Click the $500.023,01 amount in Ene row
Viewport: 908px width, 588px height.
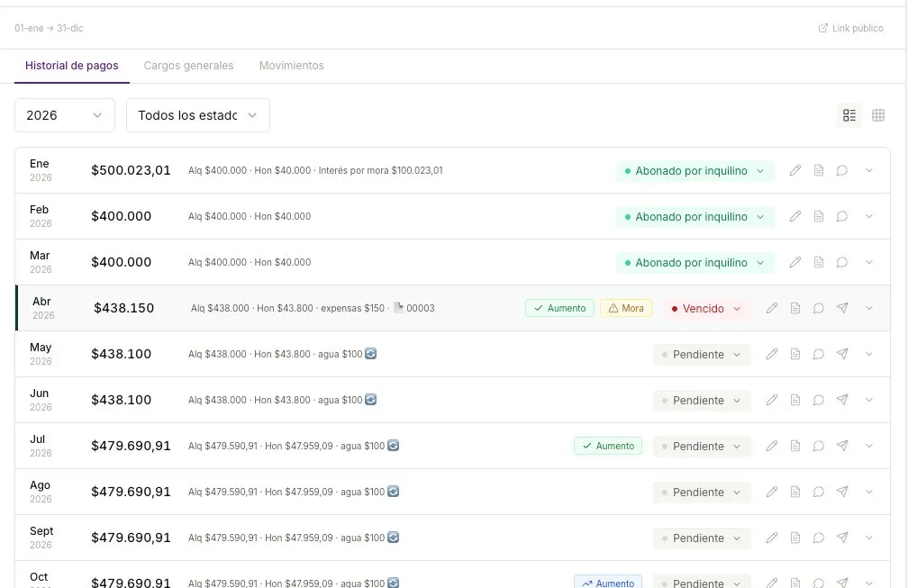coord(131,170)
